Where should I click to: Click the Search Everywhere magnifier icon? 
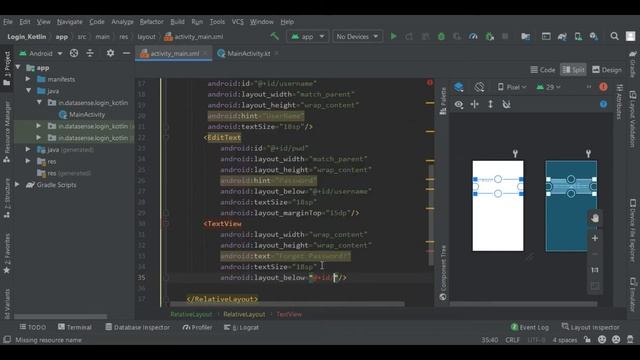pos(614,36)
